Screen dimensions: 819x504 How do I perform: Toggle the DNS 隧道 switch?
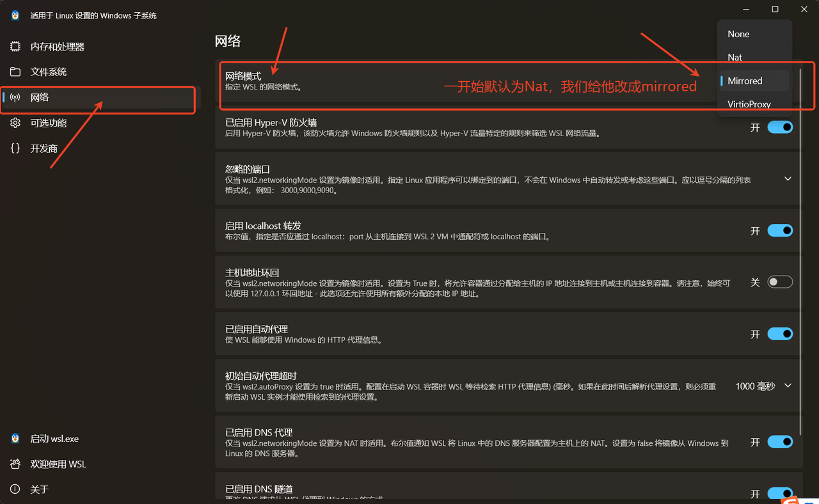click(780, 493)
